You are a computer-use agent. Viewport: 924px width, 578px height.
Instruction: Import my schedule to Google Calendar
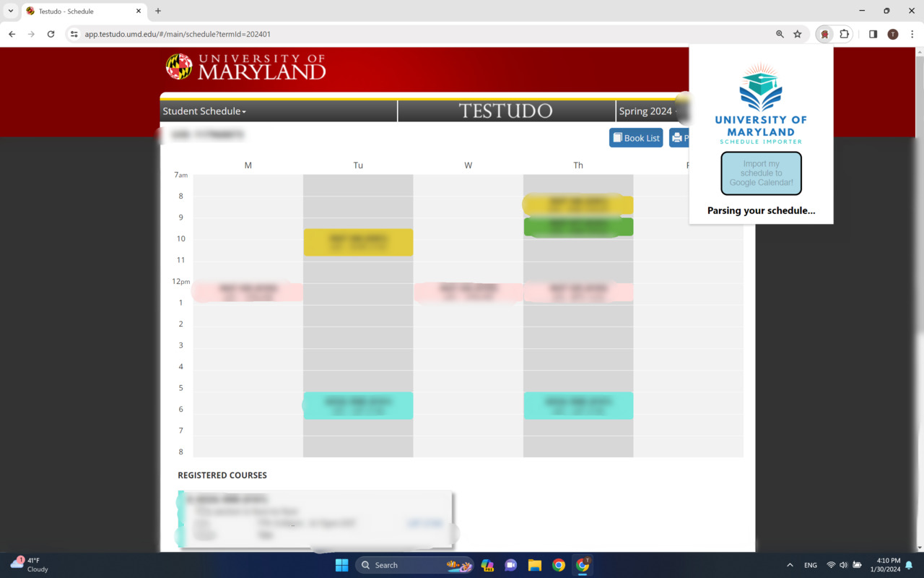click(760, 173)
